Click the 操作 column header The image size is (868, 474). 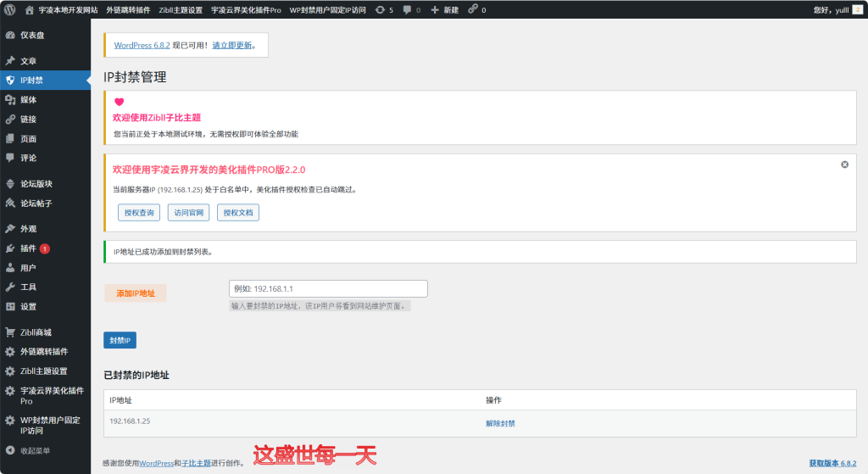(x=494, y=399)
